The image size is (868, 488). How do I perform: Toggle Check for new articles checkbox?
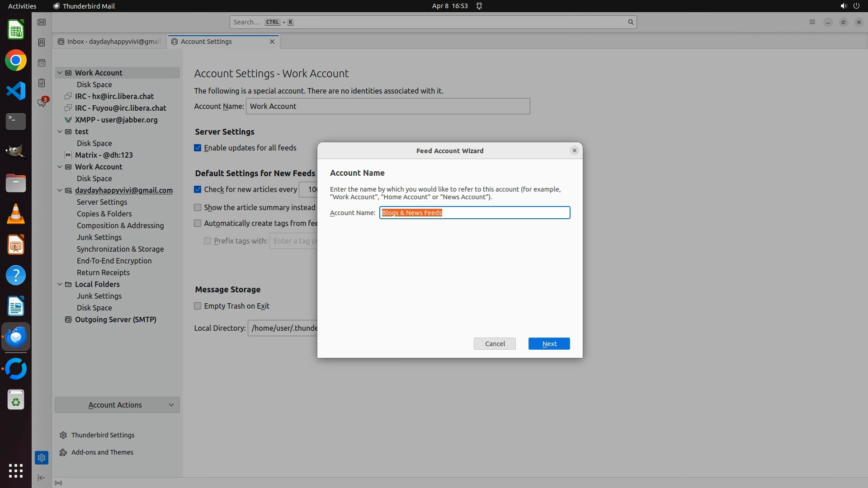pyautogui.click(x=198, y=189)
